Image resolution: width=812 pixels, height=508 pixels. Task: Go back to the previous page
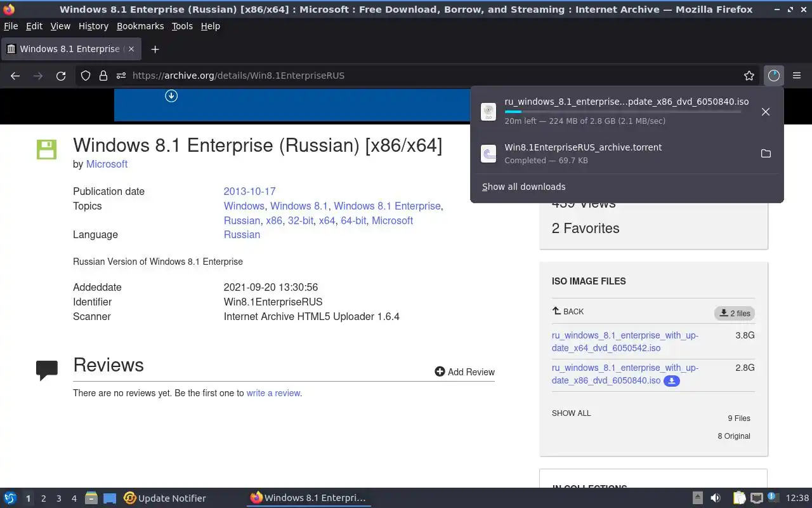15,76
